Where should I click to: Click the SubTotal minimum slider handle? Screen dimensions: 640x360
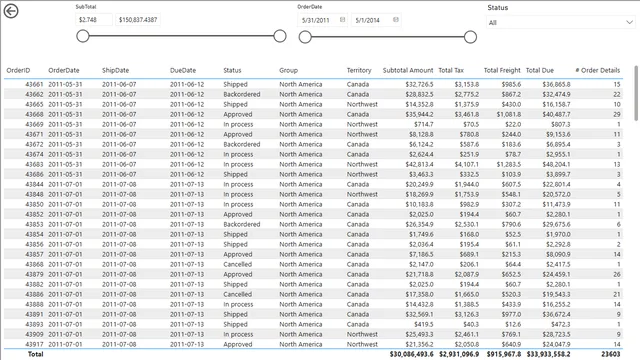point(83,36)
